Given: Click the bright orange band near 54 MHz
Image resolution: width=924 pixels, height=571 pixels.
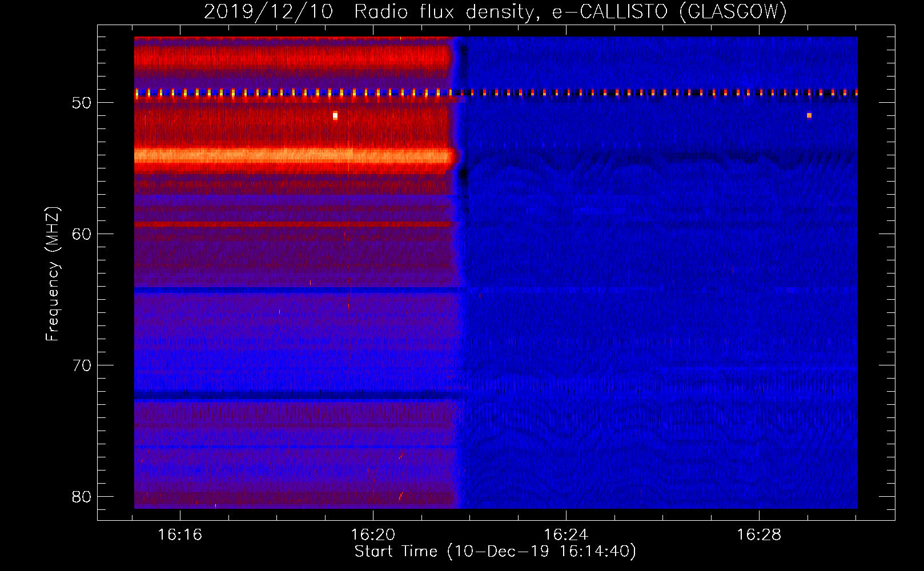Looking at the screenshot, I should click(x=294, y=155).
